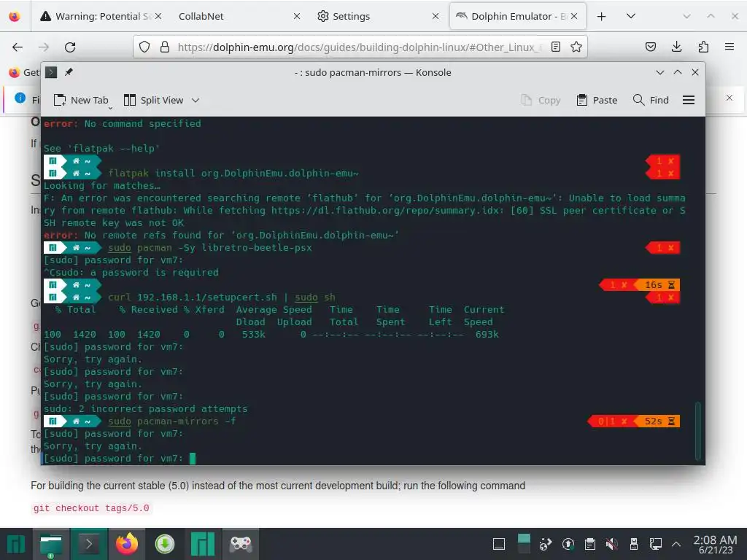Click Konsole terminal scrollbar
The width and height of the screenshot is (747, 560).
[698, 431]
